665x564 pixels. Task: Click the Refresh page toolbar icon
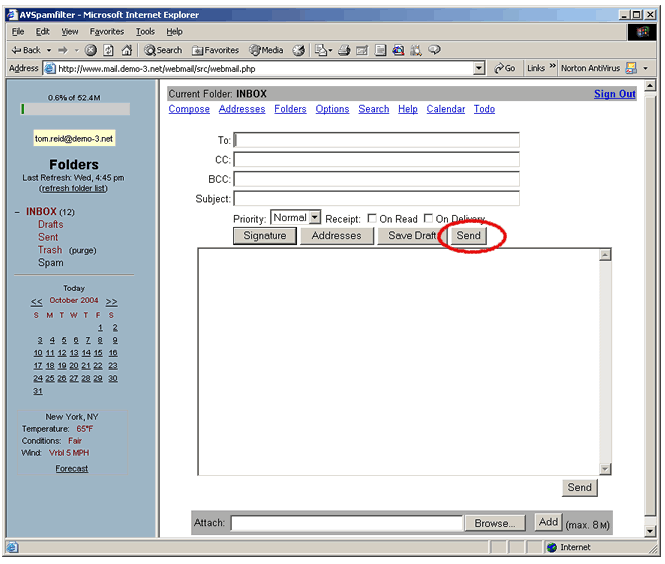(108, 50)
